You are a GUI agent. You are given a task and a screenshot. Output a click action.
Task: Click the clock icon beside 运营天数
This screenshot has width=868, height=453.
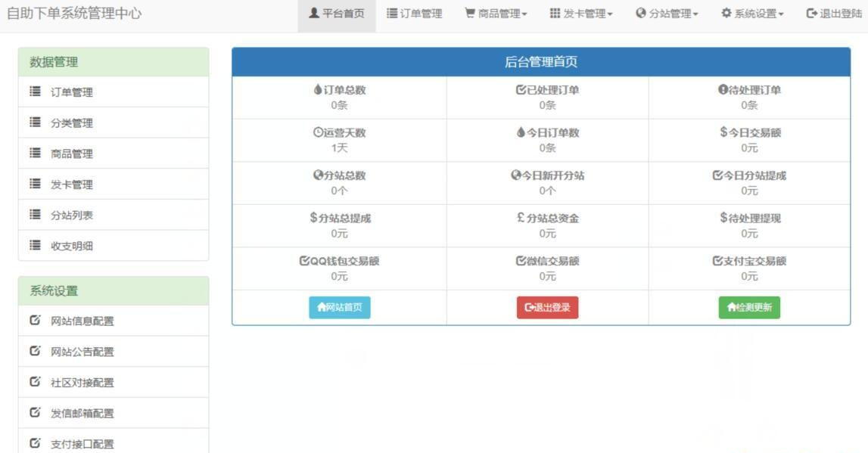[318, 132]
